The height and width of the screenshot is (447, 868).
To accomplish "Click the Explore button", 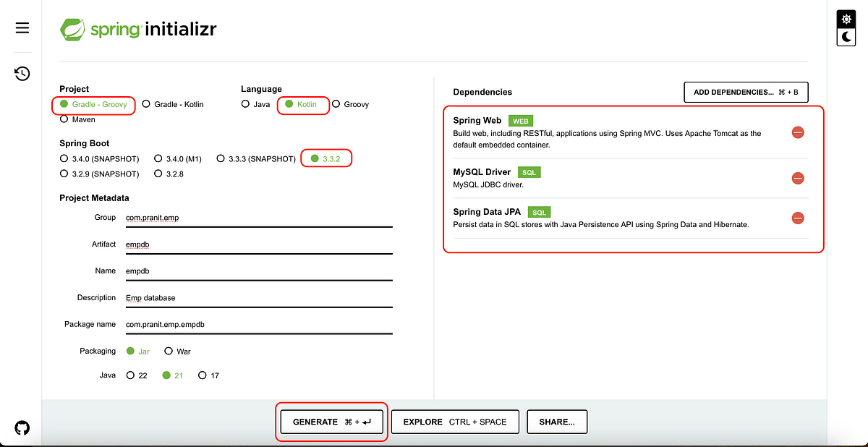I will coord(454,422).
